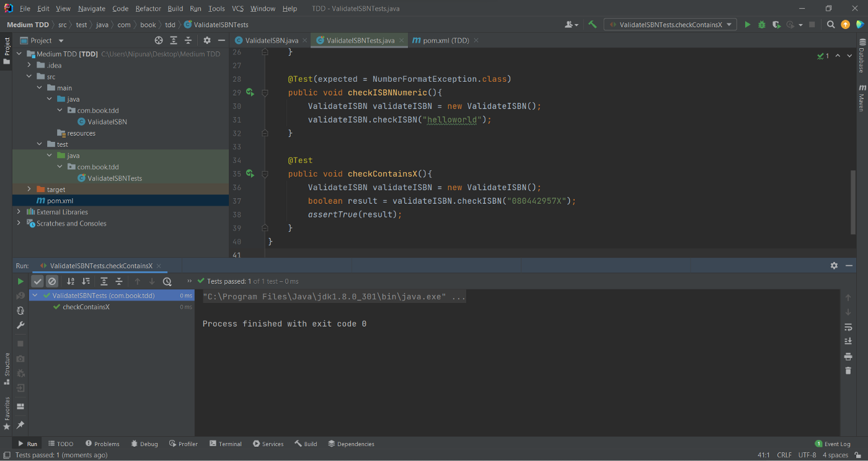
Task: Rerun tests with Run panel play icon
Action: pos(20,281)
